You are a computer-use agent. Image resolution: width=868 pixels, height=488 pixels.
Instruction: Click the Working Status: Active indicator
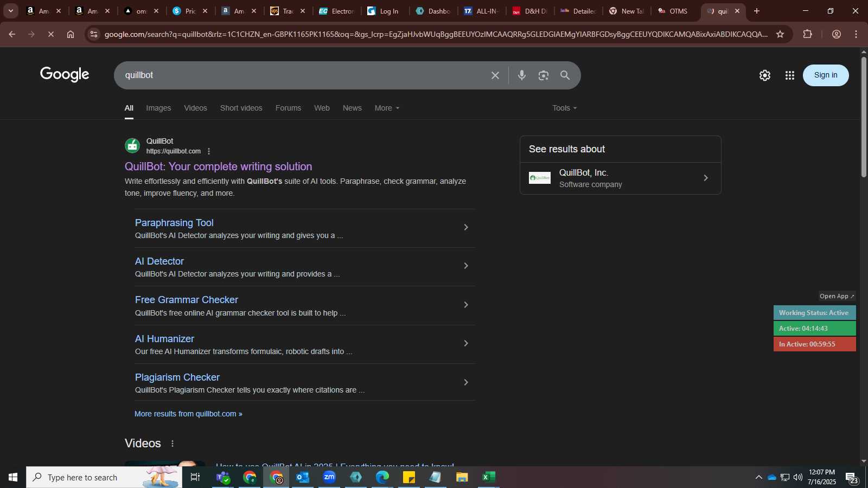point(815,313)
